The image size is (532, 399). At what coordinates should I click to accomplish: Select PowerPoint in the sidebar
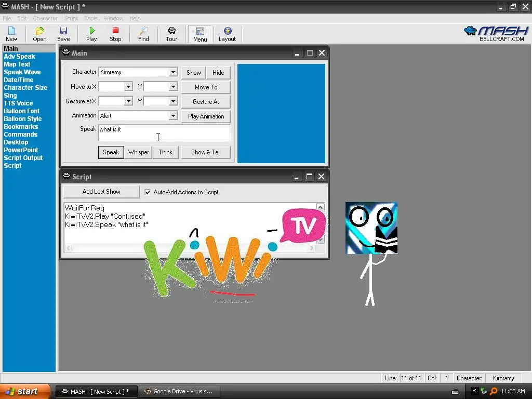[21, 150]
